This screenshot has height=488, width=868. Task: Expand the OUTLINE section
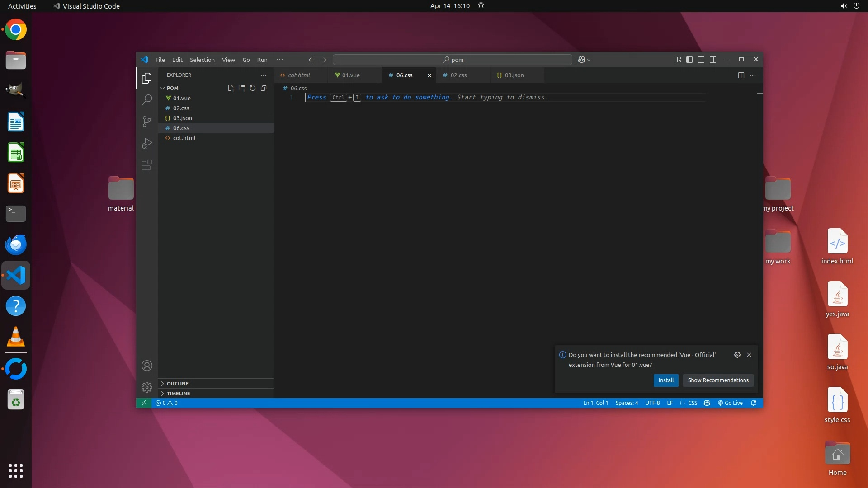(177, 384)
